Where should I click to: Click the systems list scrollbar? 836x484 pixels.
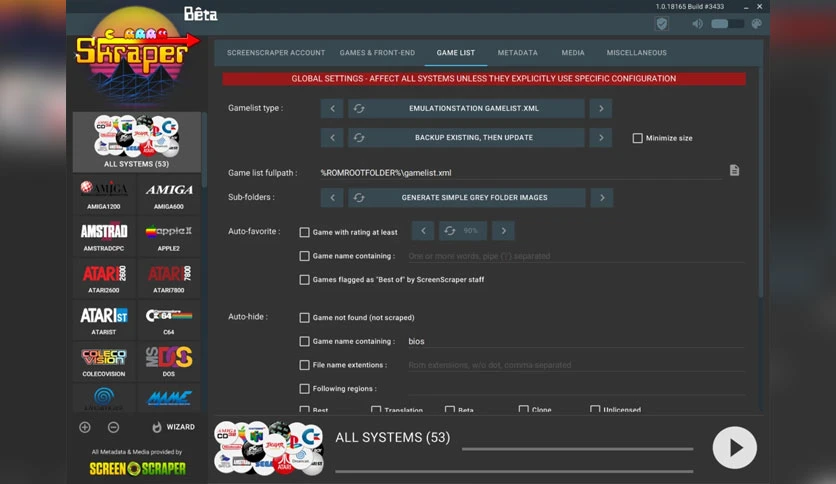tap(204, 149)
